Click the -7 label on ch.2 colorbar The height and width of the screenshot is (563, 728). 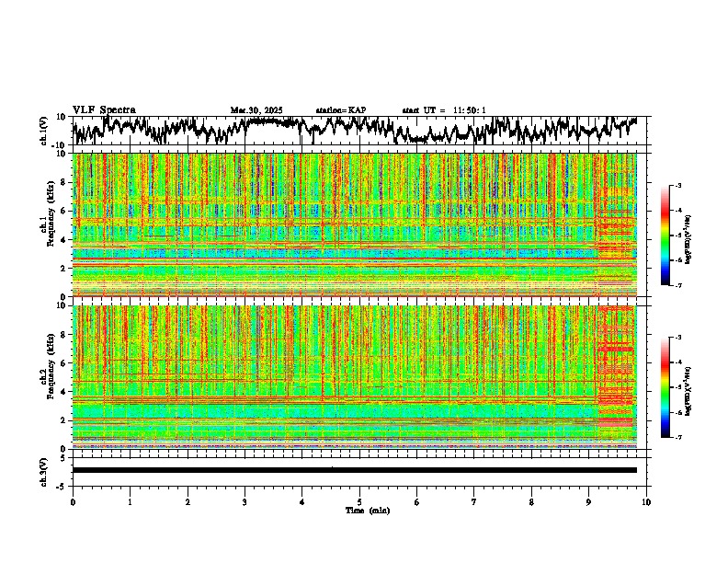coord(677,437)
